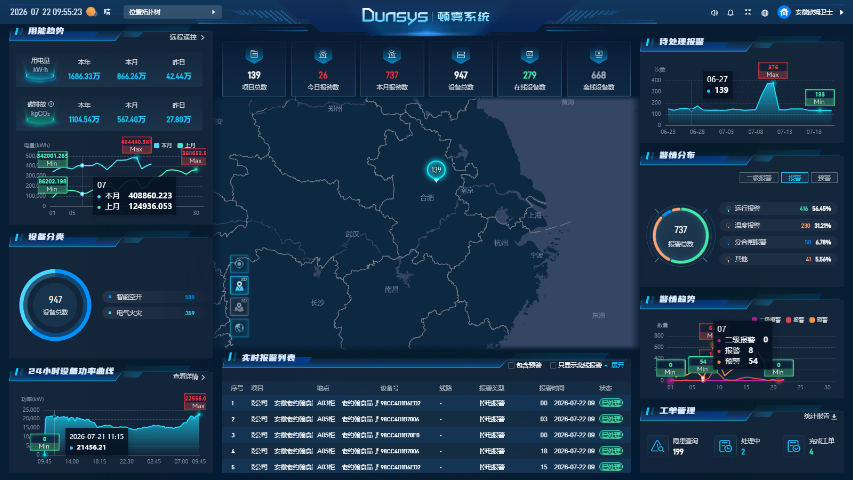Open the location topology dropdown at top
The height and width of the screenshot is (480, 853).
(172, 12)
